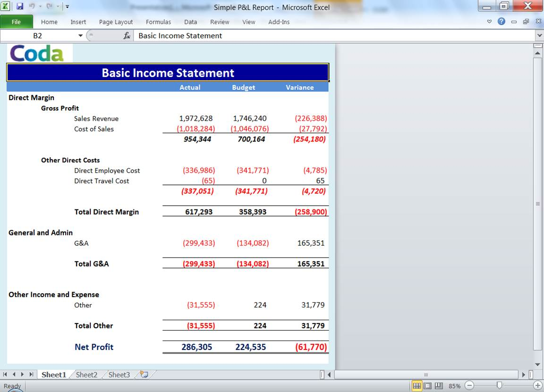Image resolution: width=544 pixels, height=392 pixels.
Task: Open the Page Layout tab
Action: 116,22
